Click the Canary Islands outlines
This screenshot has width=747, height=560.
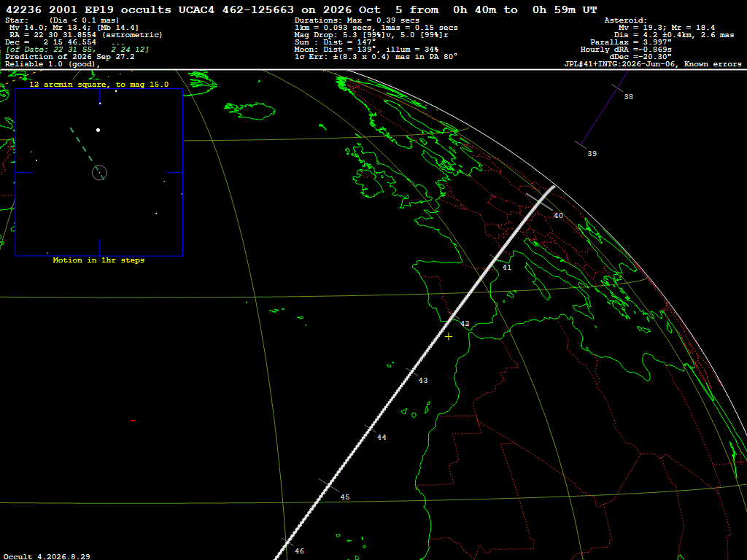414,410
